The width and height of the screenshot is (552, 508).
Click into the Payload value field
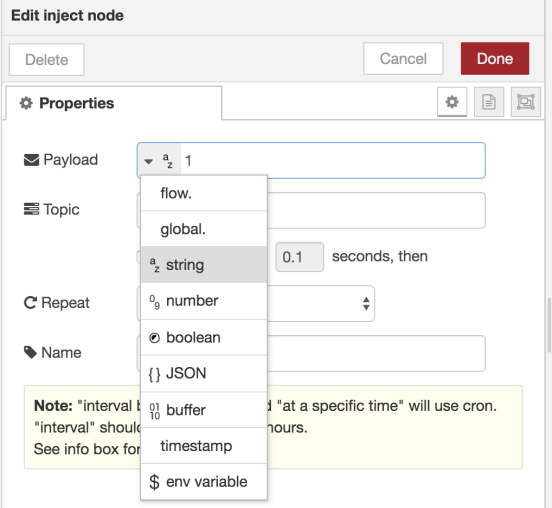[333, 161]
